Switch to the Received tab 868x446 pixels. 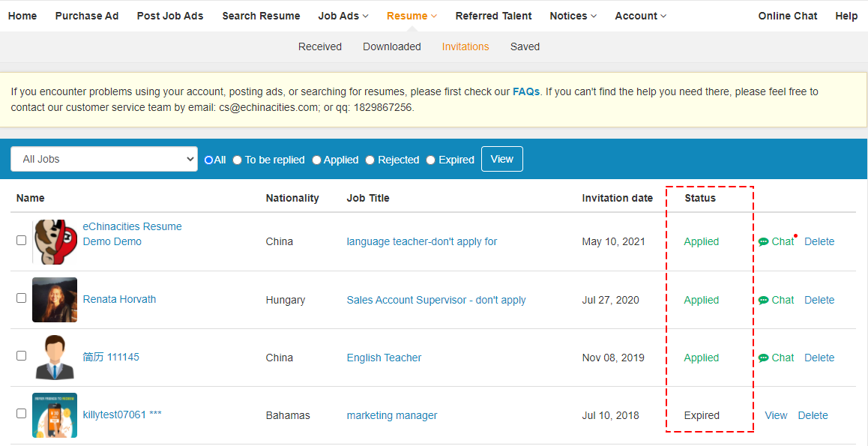[x=320, y=46]
